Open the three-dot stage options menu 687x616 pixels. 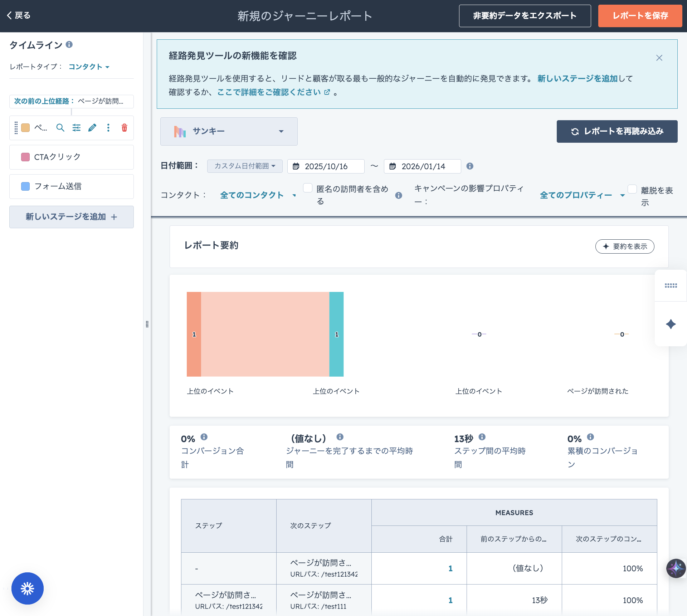tap(108, 128)
